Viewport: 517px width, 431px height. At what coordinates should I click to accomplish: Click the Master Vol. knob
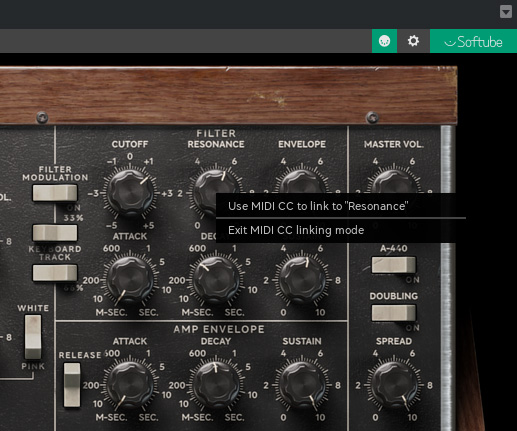[394, 182]
